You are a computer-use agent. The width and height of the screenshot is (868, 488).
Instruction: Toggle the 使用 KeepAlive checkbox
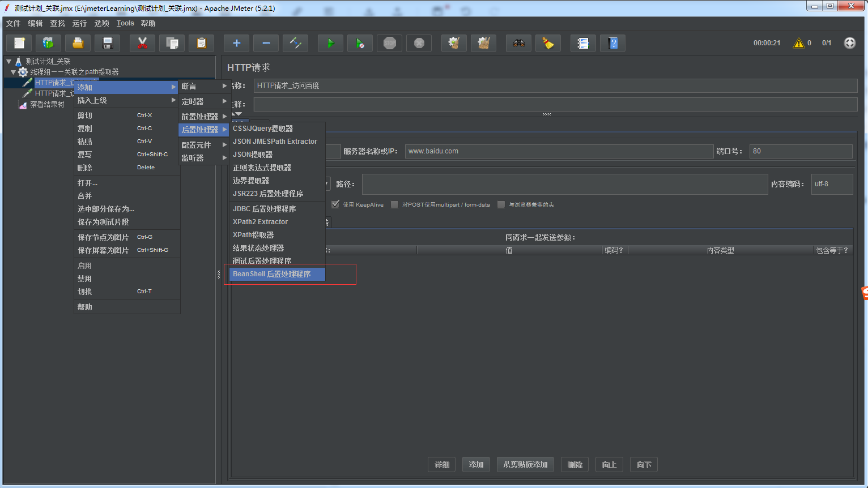[x=335, y=204]
